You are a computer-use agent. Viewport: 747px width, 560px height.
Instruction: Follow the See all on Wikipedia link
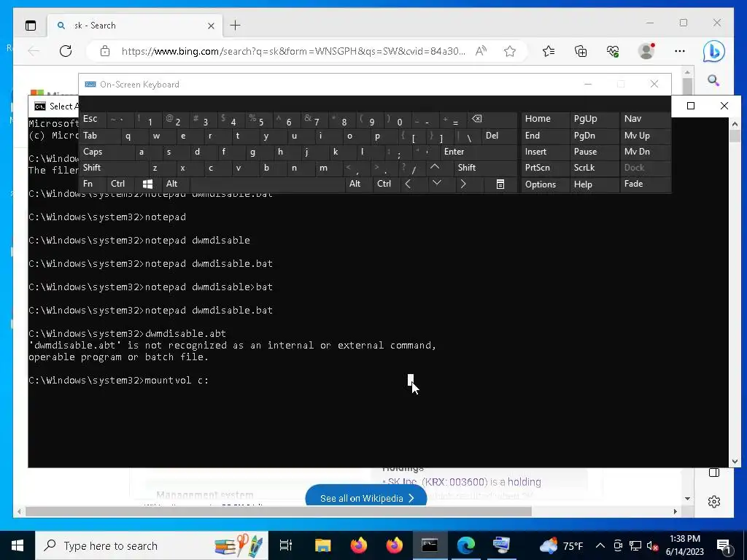point(366,498)
